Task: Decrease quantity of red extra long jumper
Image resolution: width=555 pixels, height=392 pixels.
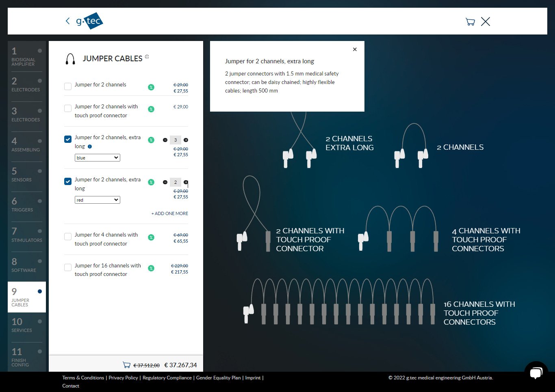Action: pos(165,182)
